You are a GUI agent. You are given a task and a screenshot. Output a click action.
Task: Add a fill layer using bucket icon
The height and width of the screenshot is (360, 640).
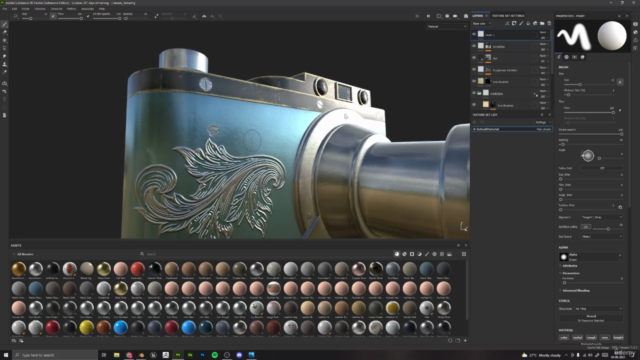[528, 24]
